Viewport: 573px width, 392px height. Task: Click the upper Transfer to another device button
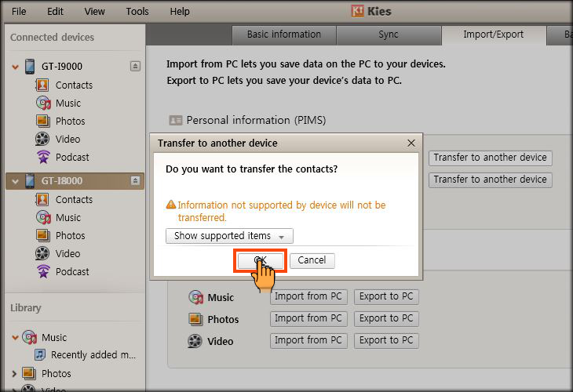click(490, 158)
